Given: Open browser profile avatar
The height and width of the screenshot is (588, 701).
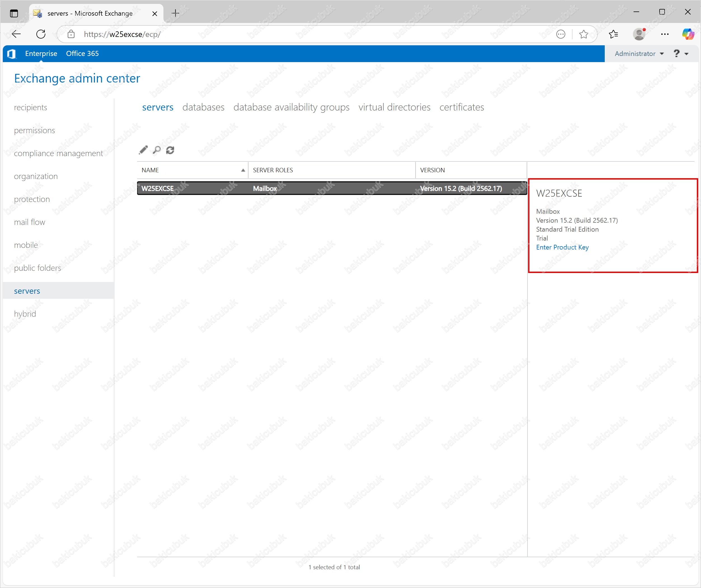Looking at the screenshot, I should pyautogui.click(x=639, y=34).
